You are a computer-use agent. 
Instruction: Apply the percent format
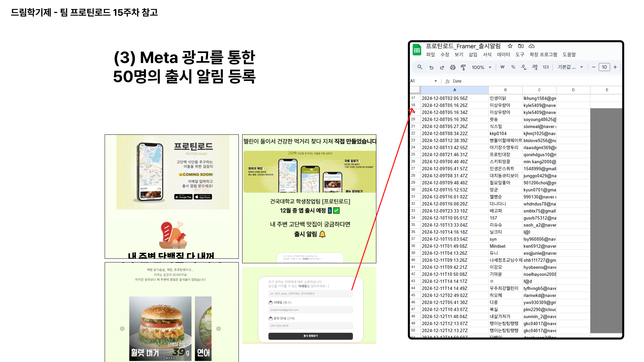pos(513,67)
